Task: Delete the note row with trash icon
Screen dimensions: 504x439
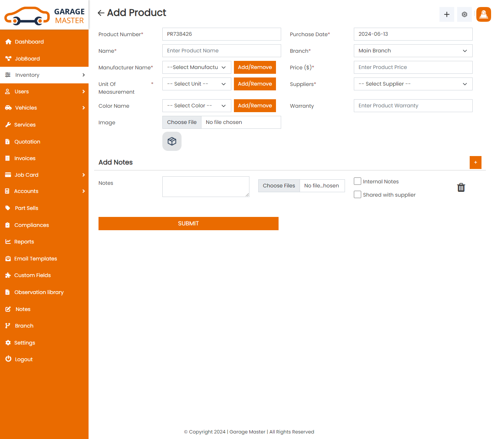Action: click(x=461, y=188)
